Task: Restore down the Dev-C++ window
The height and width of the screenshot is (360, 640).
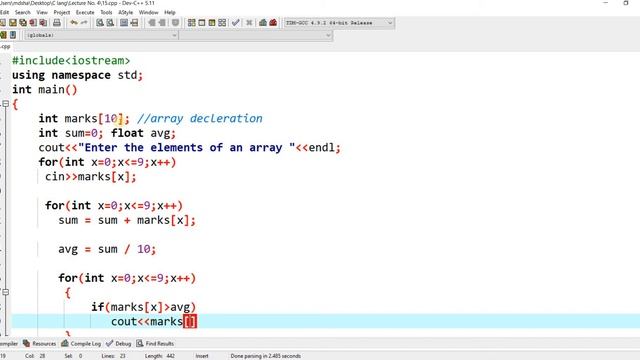Action: coord(626,3)
